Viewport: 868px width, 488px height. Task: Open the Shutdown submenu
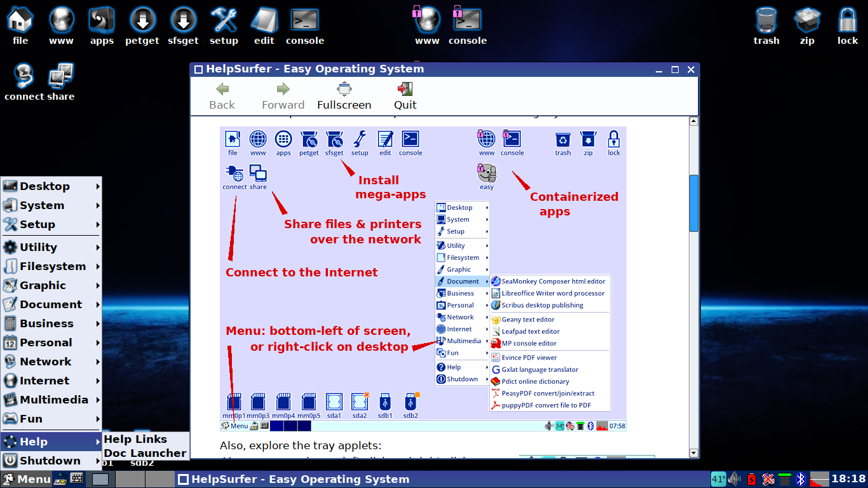click(51, 461)
